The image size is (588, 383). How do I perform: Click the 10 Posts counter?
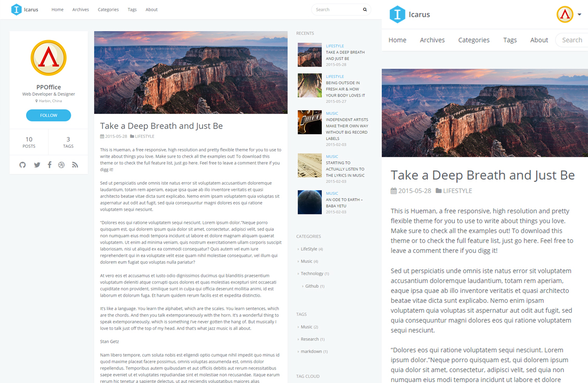pyautogui.click(x=29, y=142)
